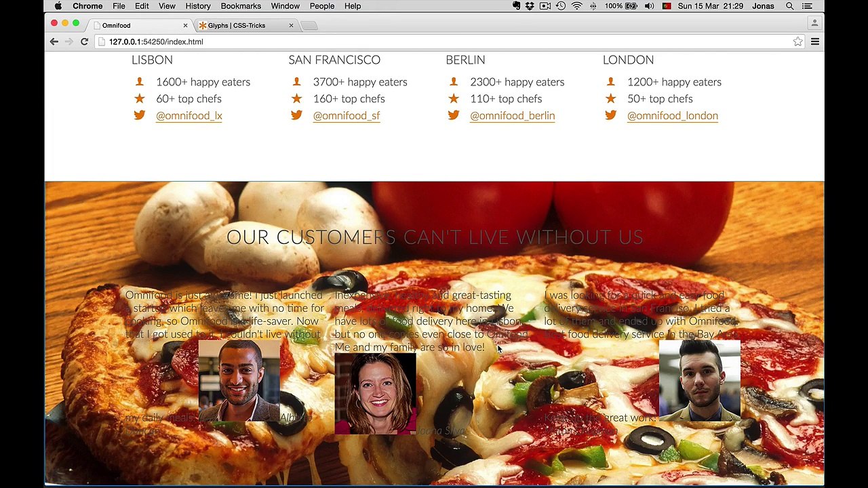868x488 pixels.
Task: Click the address bar URL field
Action: pyautogui.click(x=449, y=42)
